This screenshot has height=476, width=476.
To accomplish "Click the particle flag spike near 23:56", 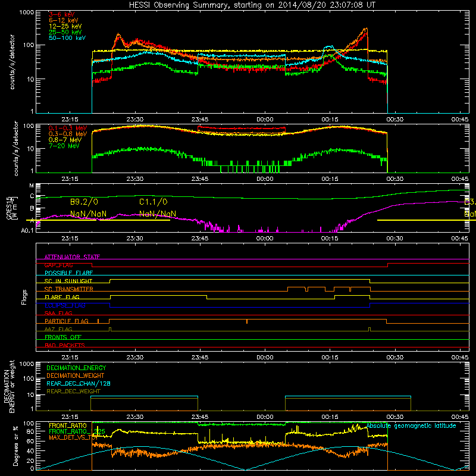I will pyautogui.click(x=247, y=321).
